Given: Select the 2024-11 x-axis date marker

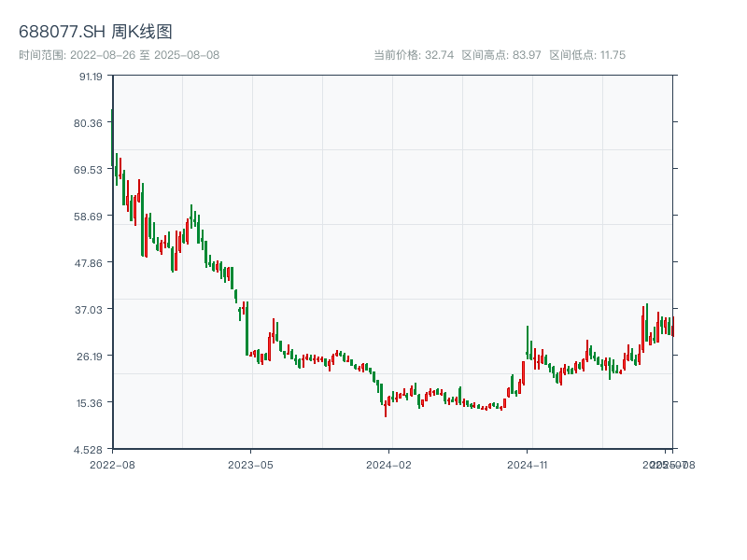Looking at the screenshot, I should click(528, 464).
